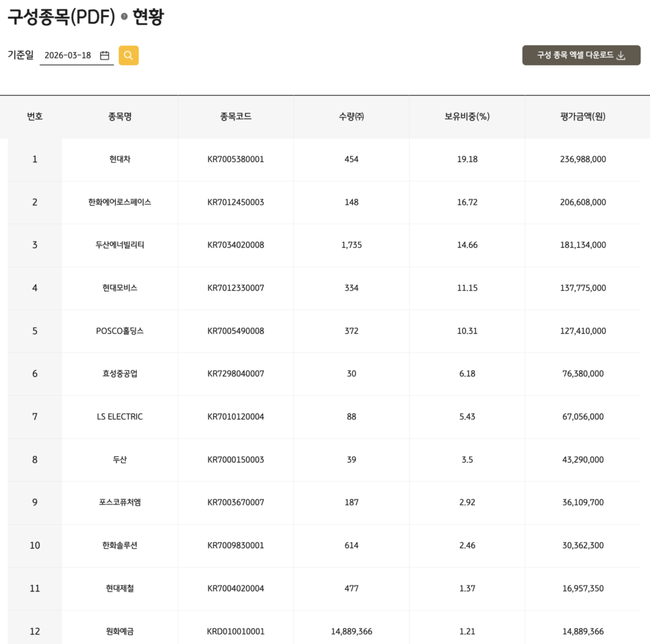The image size is (650, 644).
Task: Click the 두산에너빌리티 row name
Action: tap(119, 245)
